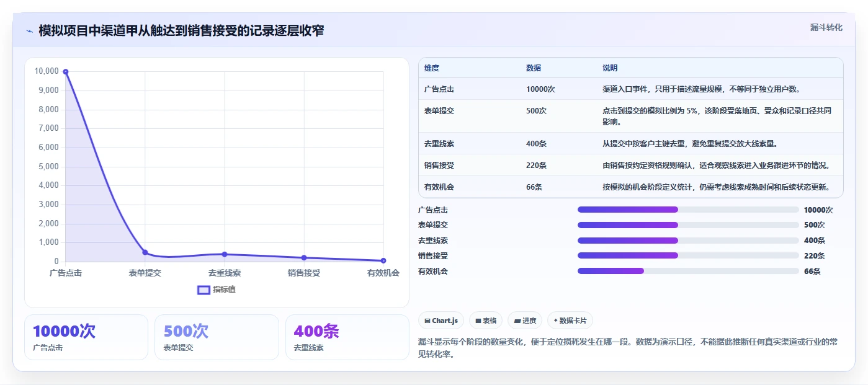868x385 pixels.
Task: Click the description starting 由销售按约定资格规则确认
Action: [x=716, y=166]
